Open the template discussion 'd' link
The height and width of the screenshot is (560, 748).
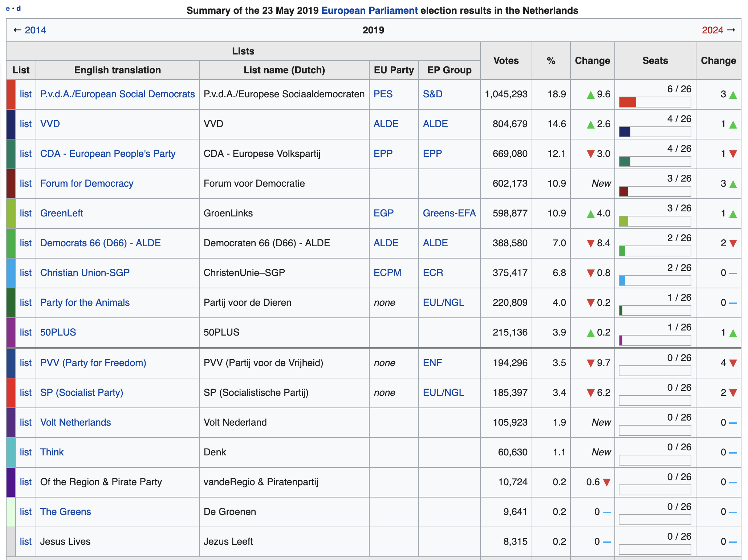point(19,8)
